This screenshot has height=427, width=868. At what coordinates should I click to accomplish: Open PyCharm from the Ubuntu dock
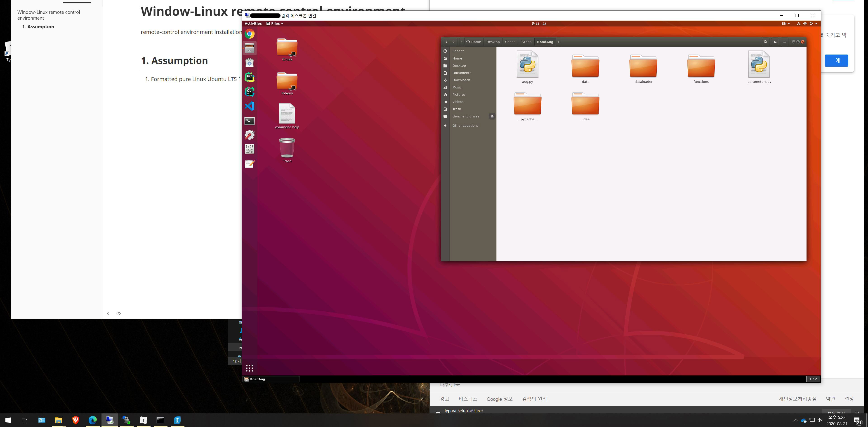pos(249,77)
